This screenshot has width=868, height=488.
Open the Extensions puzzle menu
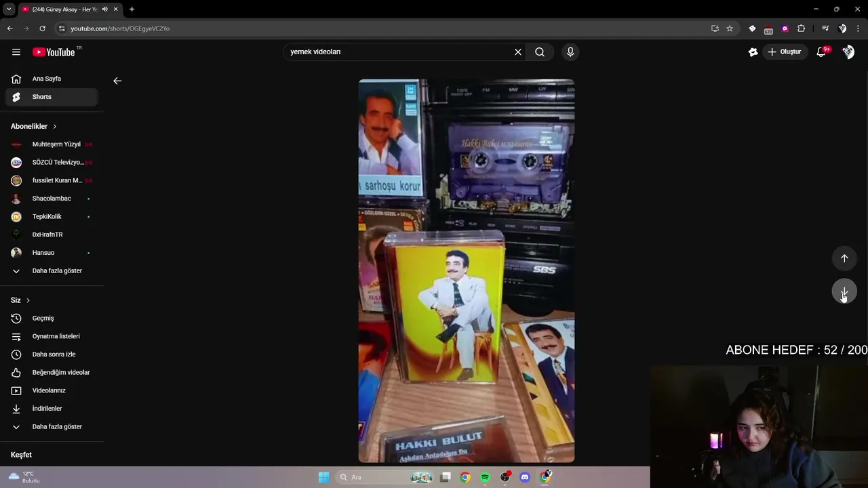(x=802, y=28)
